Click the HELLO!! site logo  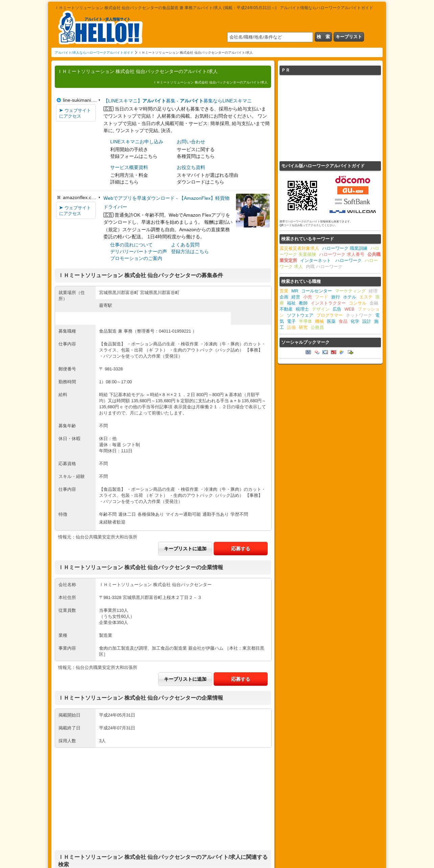coord(100,28)
